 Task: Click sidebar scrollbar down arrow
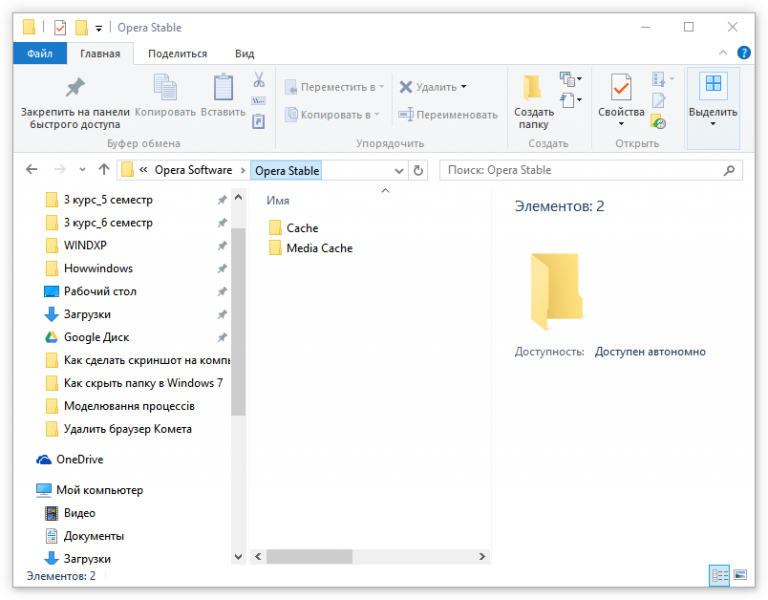click(238, 557)
